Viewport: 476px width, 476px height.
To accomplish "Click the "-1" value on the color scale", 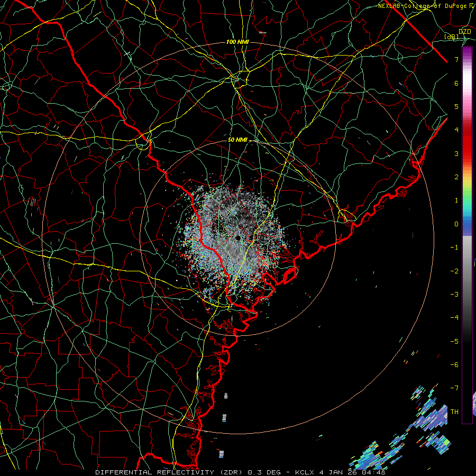I will (454, 248).
